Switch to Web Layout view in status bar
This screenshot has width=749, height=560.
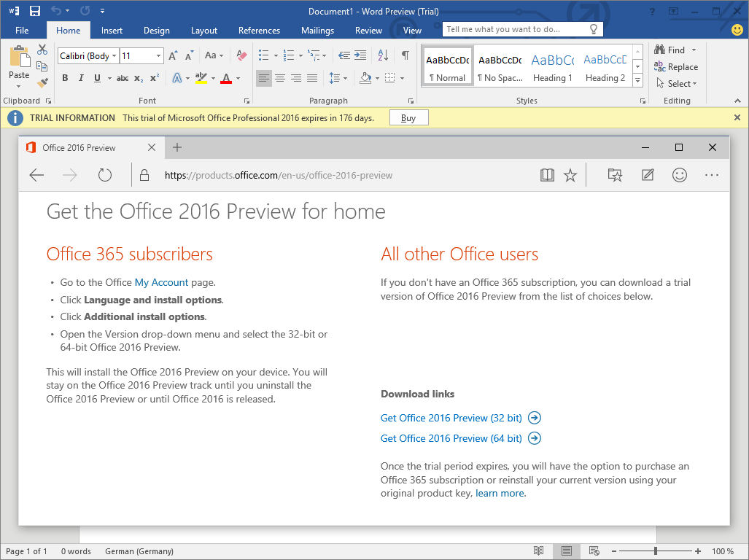594,551
